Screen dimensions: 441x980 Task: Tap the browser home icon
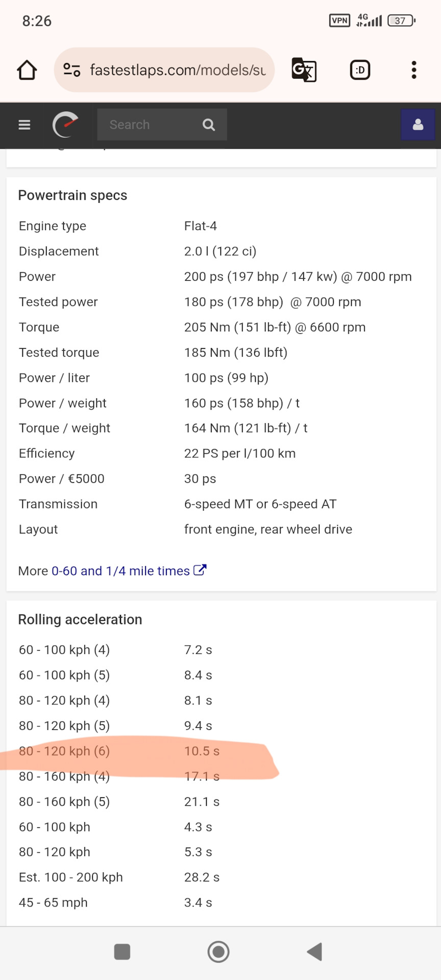coord(27,70)
